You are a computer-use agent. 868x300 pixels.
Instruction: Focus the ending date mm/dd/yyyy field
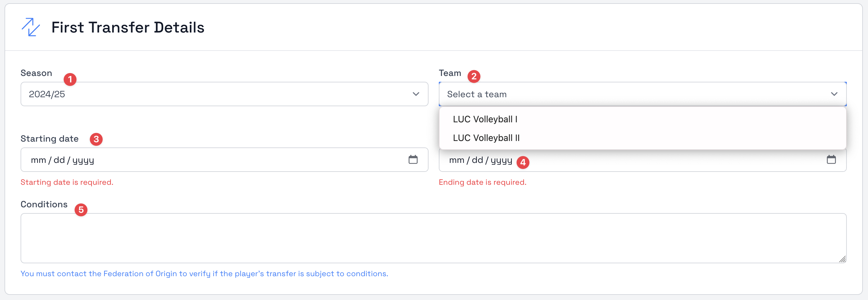pyautogui.click(x=480, y=160)
